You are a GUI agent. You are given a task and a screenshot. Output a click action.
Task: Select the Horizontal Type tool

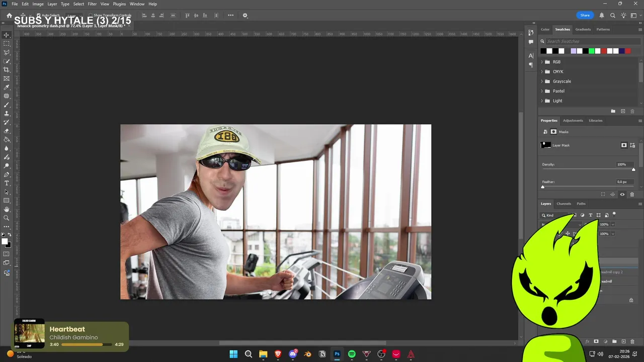pos(7,183)
